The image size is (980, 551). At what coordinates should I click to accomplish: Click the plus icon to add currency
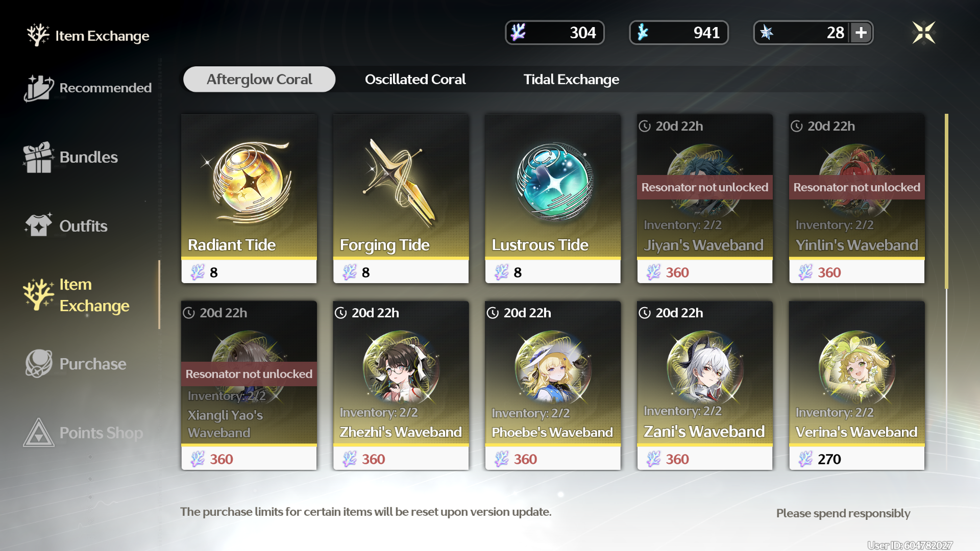click(861, 33)
